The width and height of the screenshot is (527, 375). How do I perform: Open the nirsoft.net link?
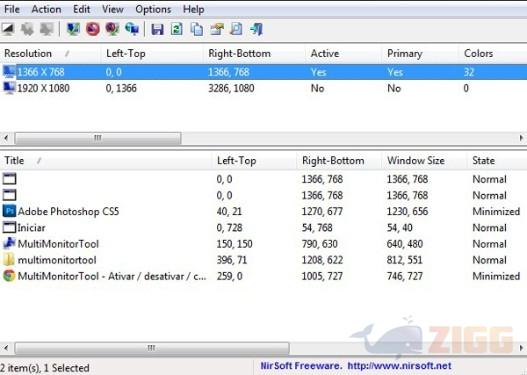[x=399, y=366]
